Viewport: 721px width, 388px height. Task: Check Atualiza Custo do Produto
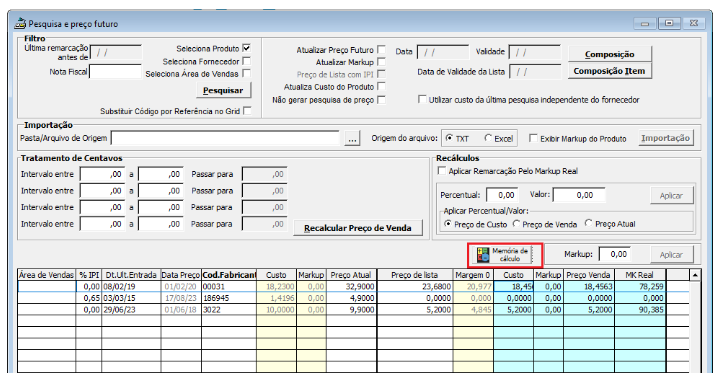click(381, 86)
